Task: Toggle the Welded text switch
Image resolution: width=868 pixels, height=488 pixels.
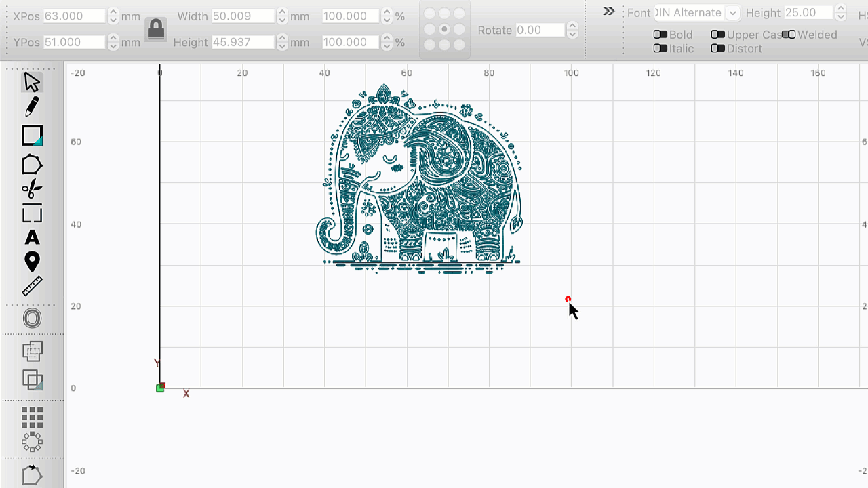Action: point(788,35)
